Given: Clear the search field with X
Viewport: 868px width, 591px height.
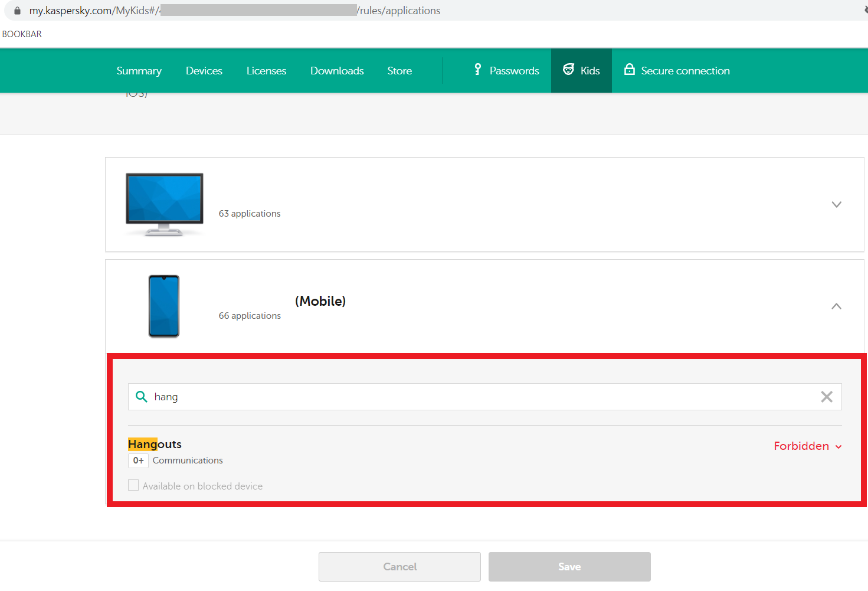Looking at the screenshot, I should point(827,397).
